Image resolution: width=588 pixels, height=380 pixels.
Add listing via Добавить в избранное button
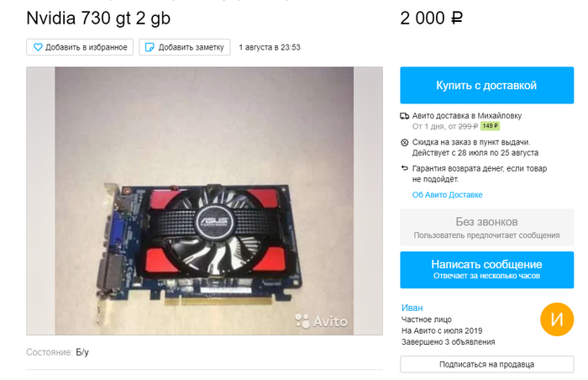point(80,47)
